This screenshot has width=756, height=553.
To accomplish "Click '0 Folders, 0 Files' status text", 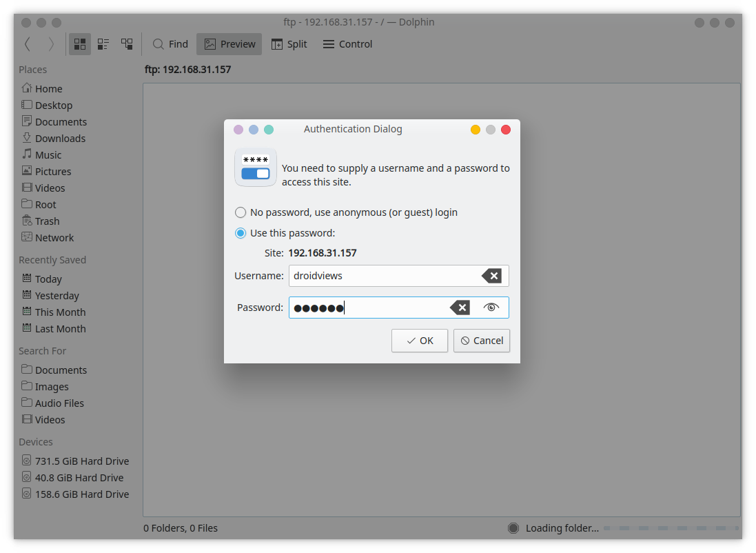I will pyautogui.click(x=181, y=528).
